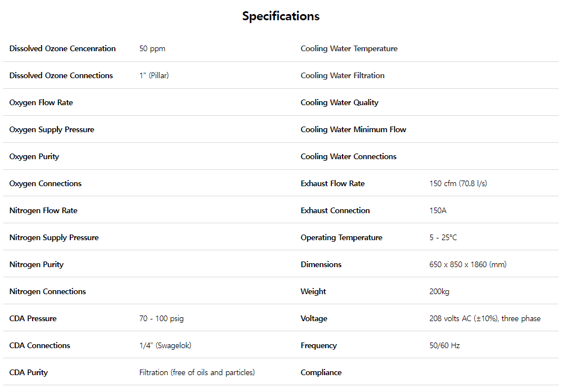Select the Cooling Water Minimum Flow label
563x392 pixels.
tap(353, 130)
